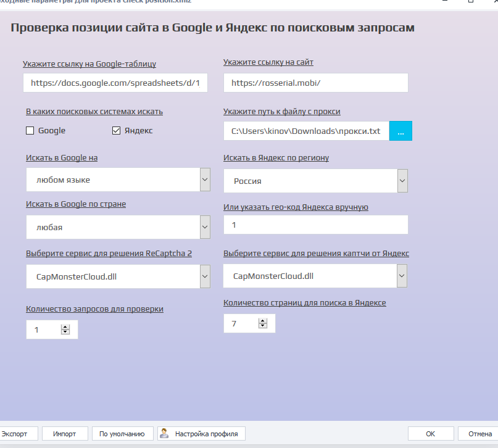Decrease Количество запросов для проверки value
Viewport: 498px width, 448px height.
click(65, 333)
